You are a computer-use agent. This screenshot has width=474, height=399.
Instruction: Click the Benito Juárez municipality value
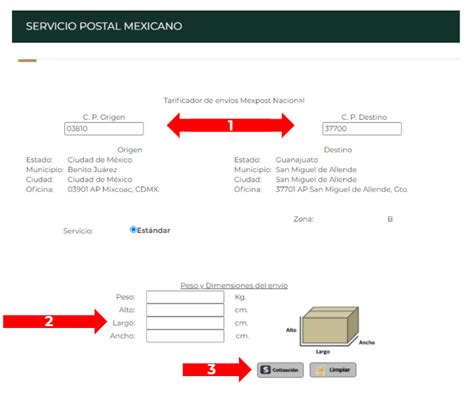coord(92,170)
